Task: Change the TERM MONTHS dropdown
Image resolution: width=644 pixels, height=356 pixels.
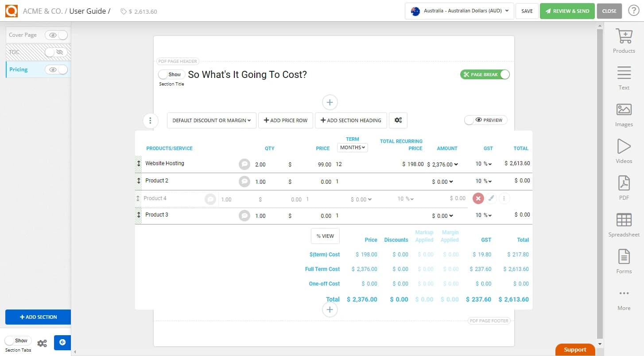Action: pos(352,147)
